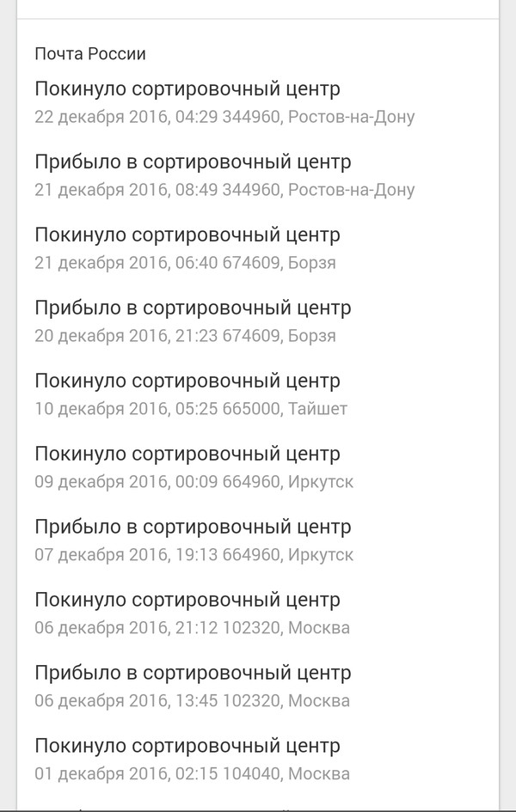
Task: Open 'Прибыло' title for Иркутск arrival
Action: coord(193,527)
